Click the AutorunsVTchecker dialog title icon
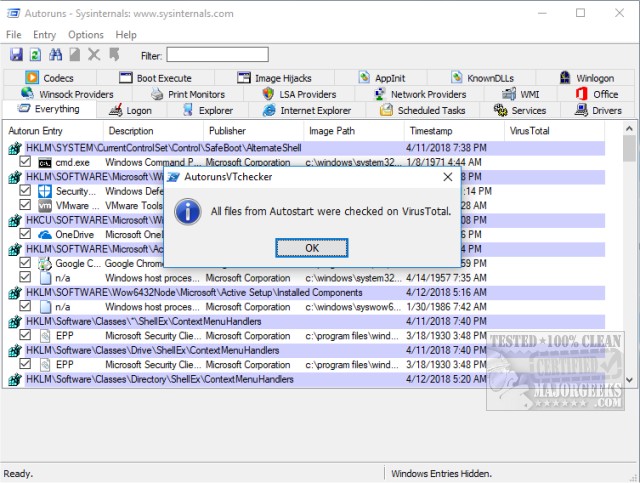The width and height of the screenshot is (640, 483). (173, 177)
